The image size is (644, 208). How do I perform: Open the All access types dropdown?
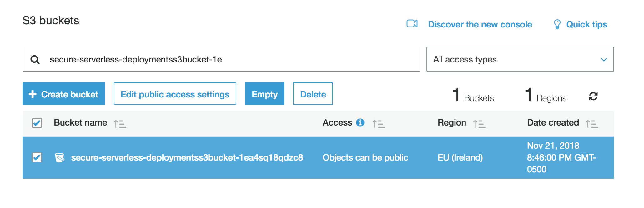[520, 59]
